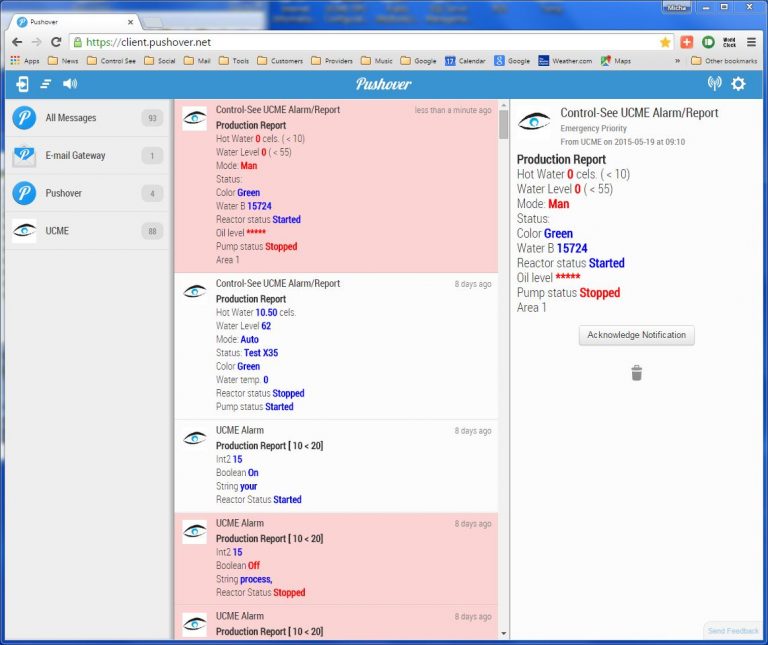This screenshot has width=768, height=645.
Task: Click the logout icon in Pushover header
Action: [22, 84]
